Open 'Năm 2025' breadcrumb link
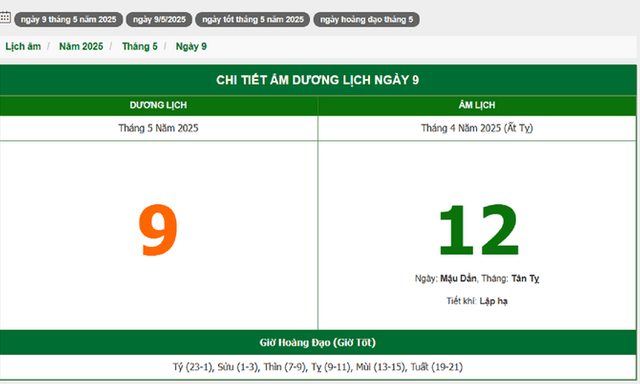The height and width of the screenshot is (384, 640). tap(81, 47)
